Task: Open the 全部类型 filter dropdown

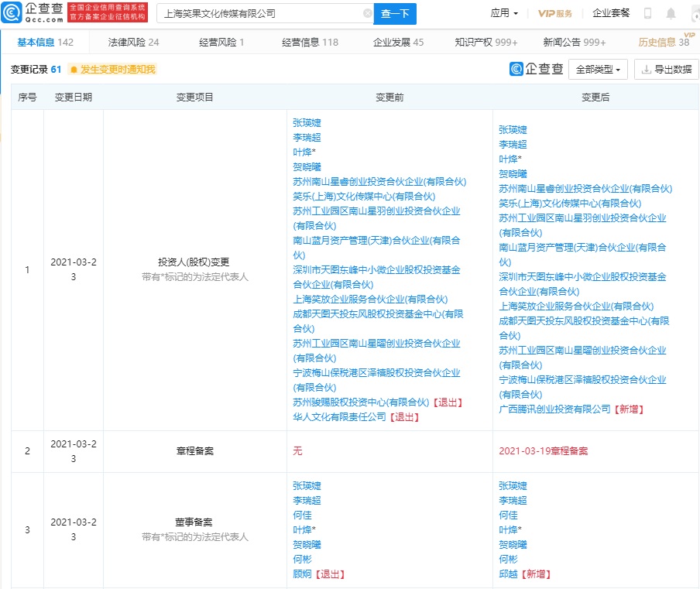Action: point(598,69)
